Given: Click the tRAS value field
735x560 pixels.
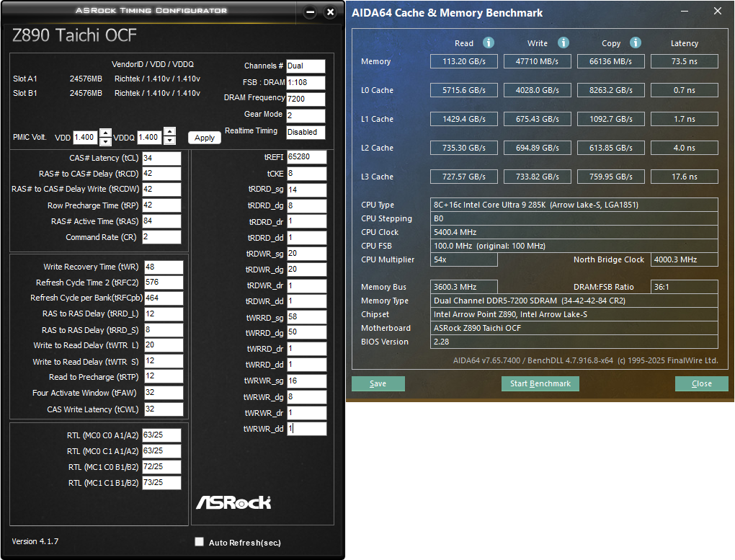Looking at the screenshot, I should [x=161, y=221].
